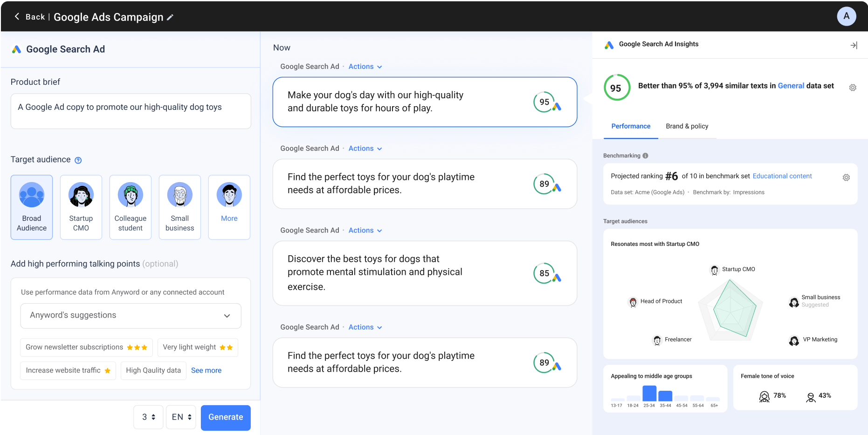Image resolution: width=868 pixels, height=435 pixels.
Task: Expand Actions on the top Google Search Ad
Action: (365, 66)
